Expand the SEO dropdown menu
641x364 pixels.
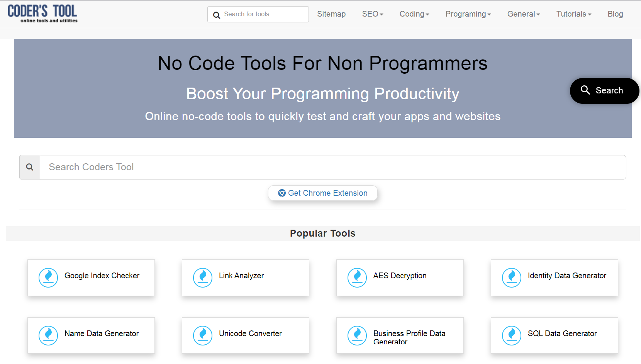pyautogui.click(x=372, y=14)
